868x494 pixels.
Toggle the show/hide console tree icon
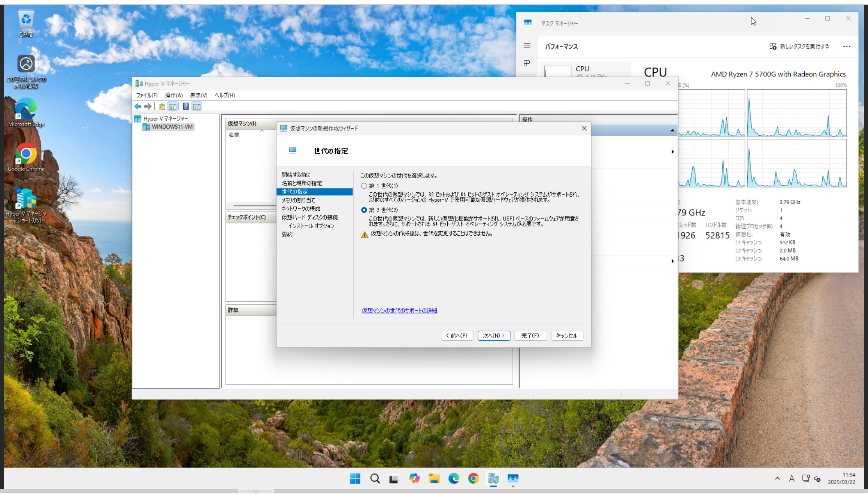pos(172,106)
